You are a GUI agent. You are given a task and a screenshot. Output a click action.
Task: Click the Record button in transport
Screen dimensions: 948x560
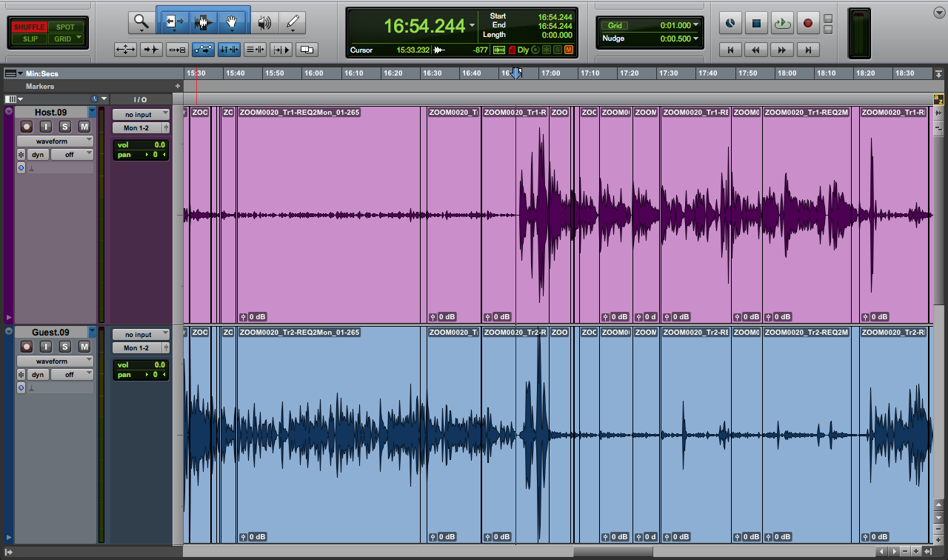pyautogui.click(x=807, y=23)
